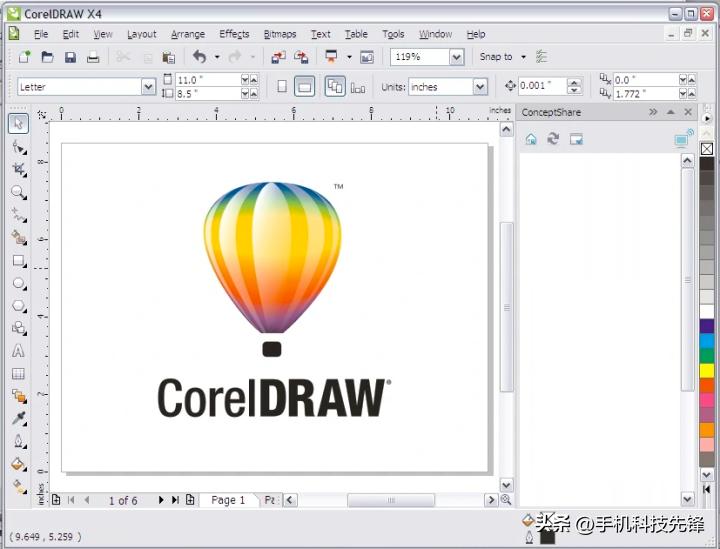
Task: Switch to the Page 1 tab
Action: click(x=228, y=500)
